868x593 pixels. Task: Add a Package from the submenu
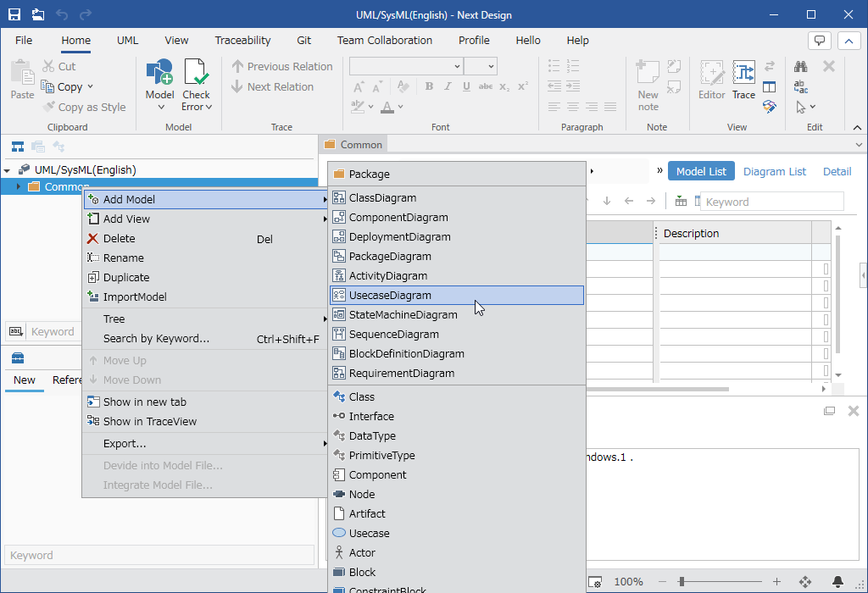[457, 175]
